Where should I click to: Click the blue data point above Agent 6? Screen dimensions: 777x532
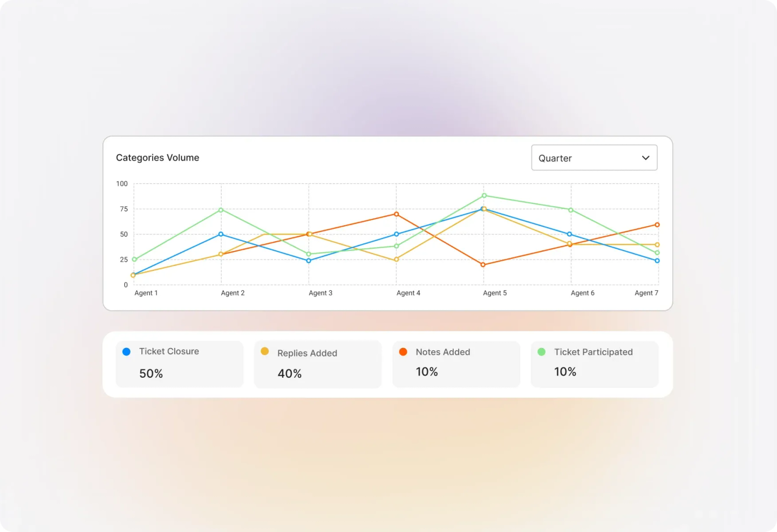569,234
